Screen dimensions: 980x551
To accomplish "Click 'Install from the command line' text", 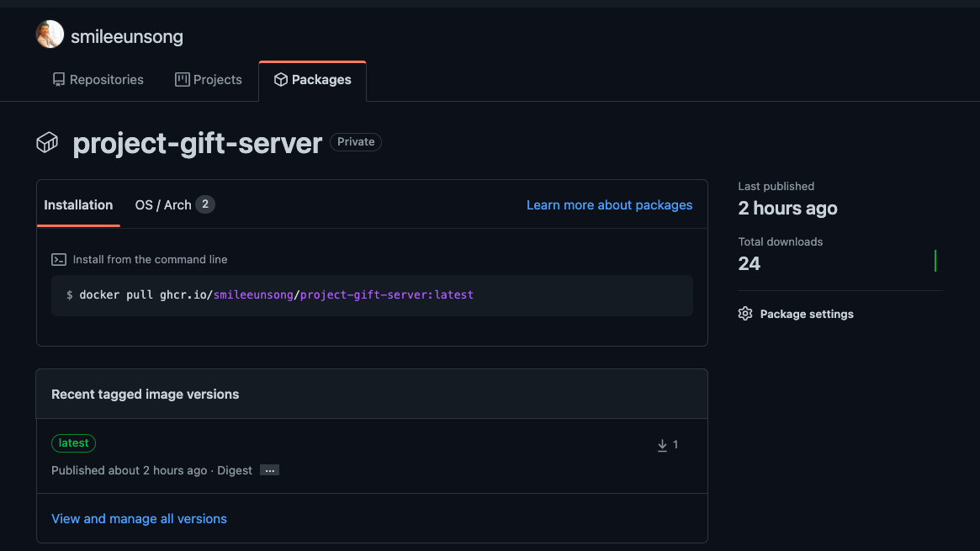I will coord(150,259).
